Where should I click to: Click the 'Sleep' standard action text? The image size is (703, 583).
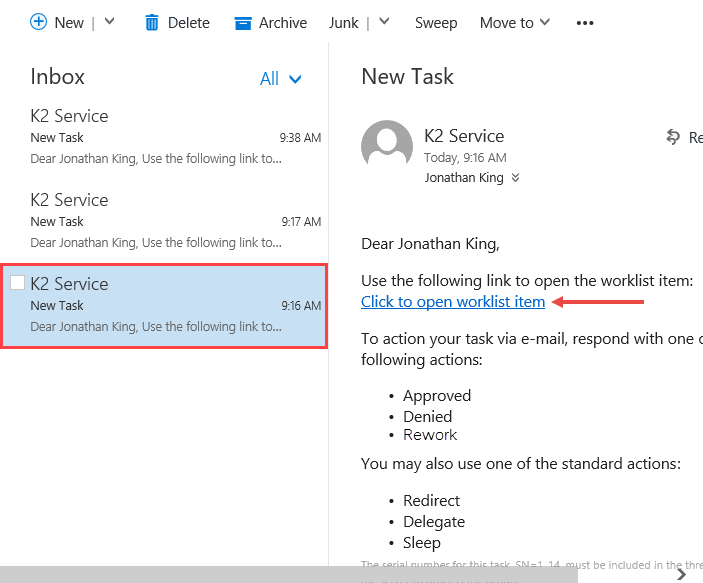pos(422,543)
